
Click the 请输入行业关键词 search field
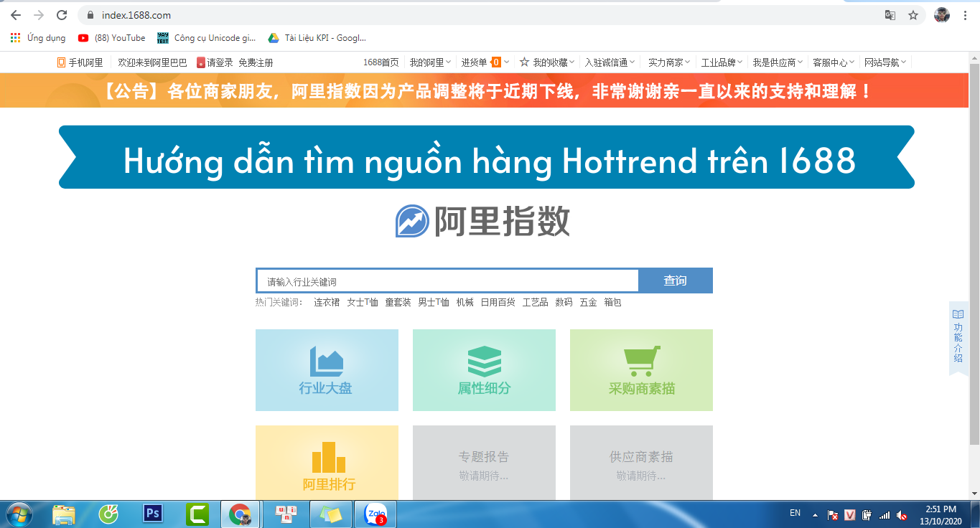[447, 280]
